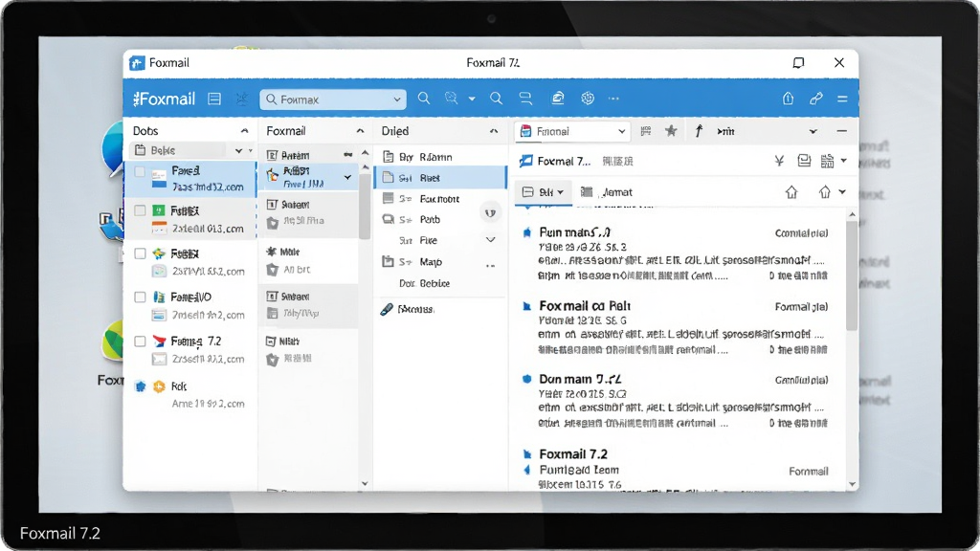Tick checkbox for the 652.com account

pyautogui.click(x=140, y=253)
